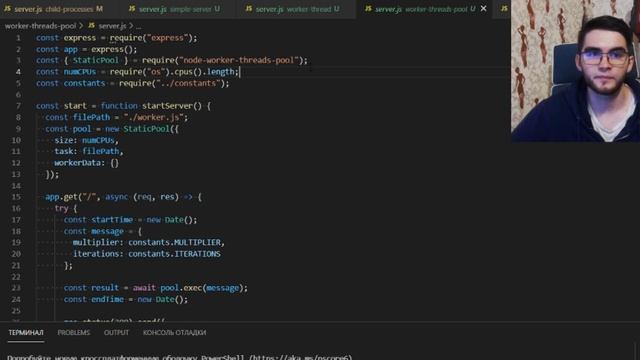Screen dimensions: 640x360
Task: Select the server.js worker-thread tab
Action: click(x=294, y=9)
